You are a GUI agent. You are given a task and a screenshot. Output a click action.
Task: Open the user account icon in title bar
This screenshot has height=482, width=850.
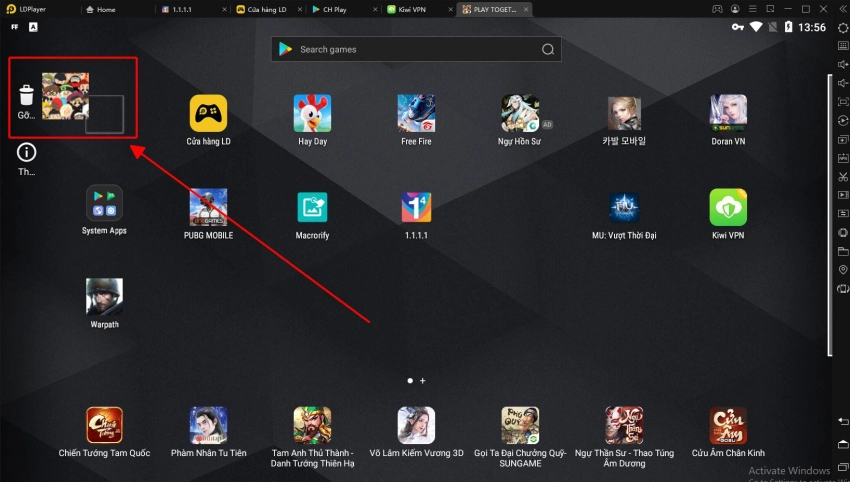735,9
